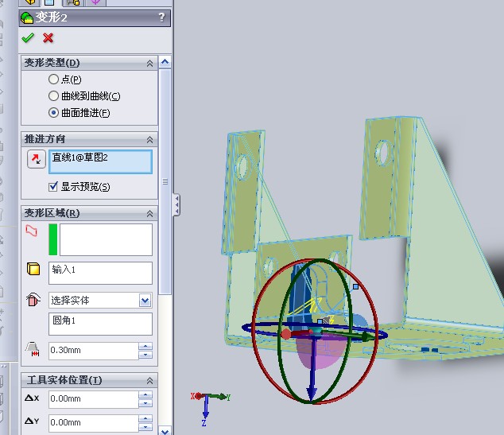
Task: Increase the ΔX value
Action: [145, 394]
